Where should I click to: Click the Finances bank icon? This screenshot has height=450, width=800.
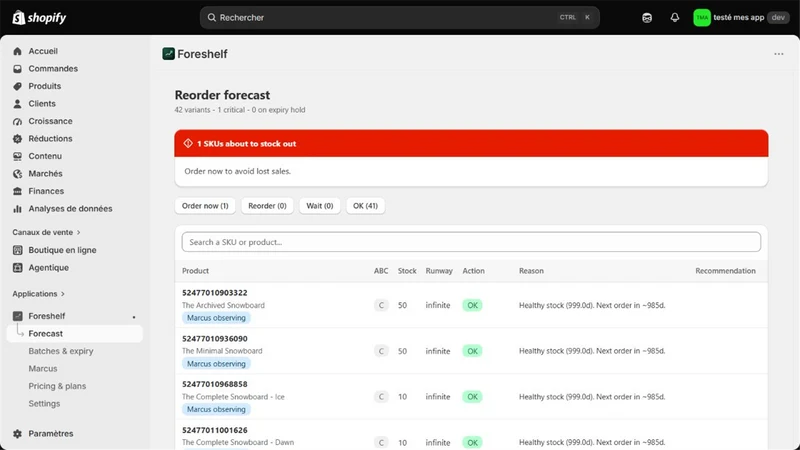tap(17, 191)
